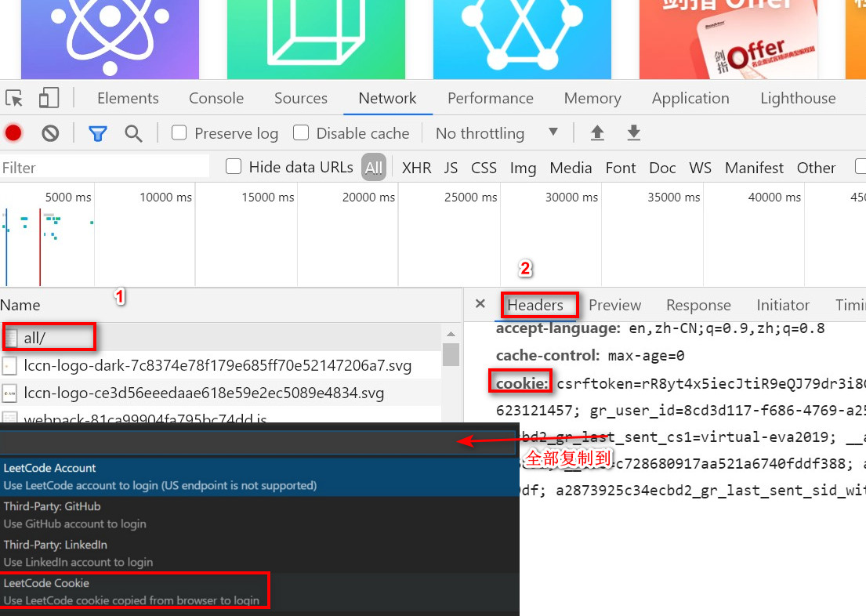866x616 pixels.
Task: Filter requests by CSS type
Action: (484, 168)
